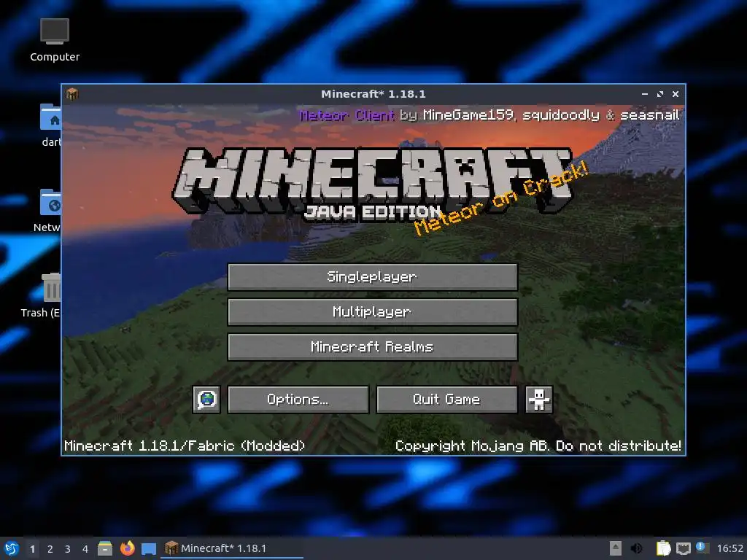This screenshot has width=747, height=560.
Task: Open the Multiplayer server list
Action: click(x=373, y=312)
